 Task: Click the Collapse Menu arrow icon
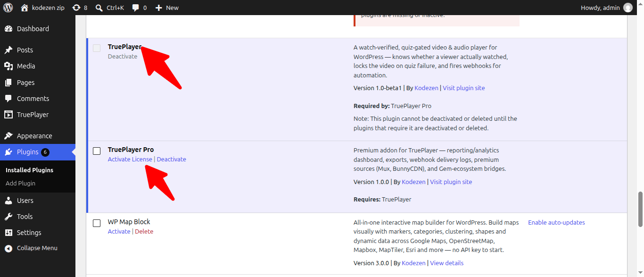coord(8,248)
